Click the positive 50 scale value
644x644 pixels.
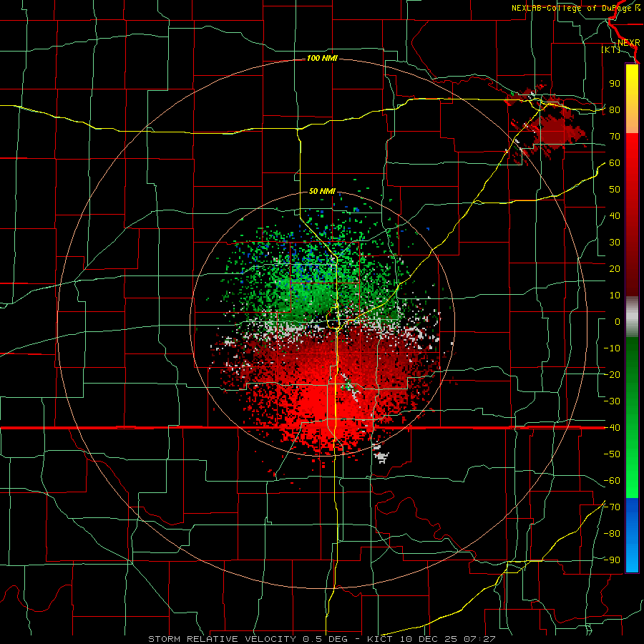click(615, 190)
